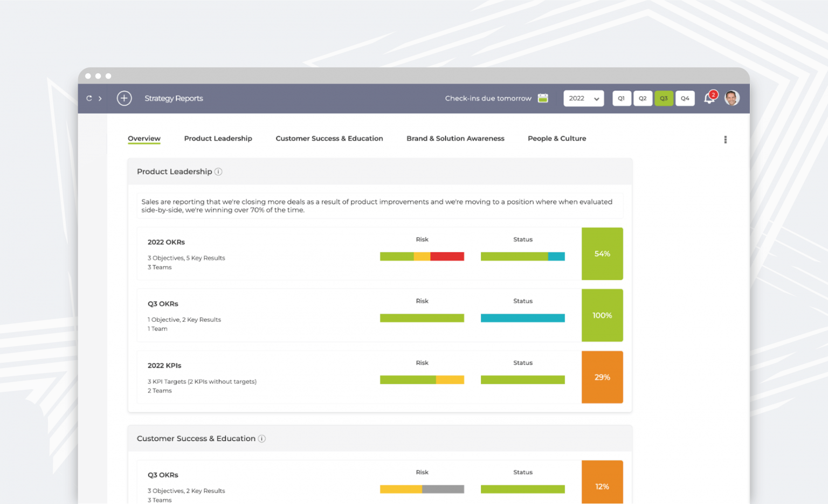The width and height of the screenshot is (828, 504).
Task: Select the Q4 quarter filter
Action: (x=685, y=98)
